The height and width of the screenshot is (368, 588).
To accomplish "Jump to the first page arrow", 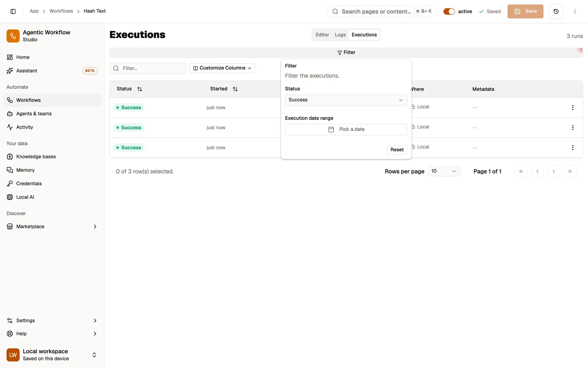I will 521,171.
